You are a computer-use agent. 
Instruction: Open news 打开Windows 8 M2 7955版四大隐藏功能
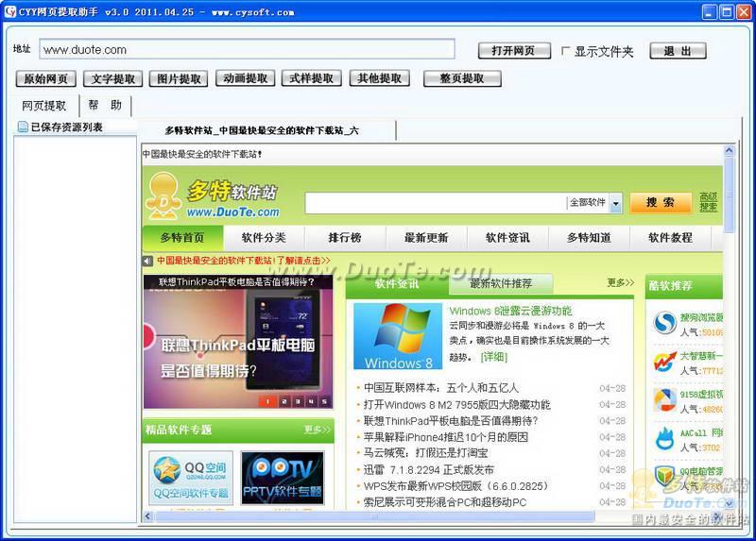click(457, 405)
